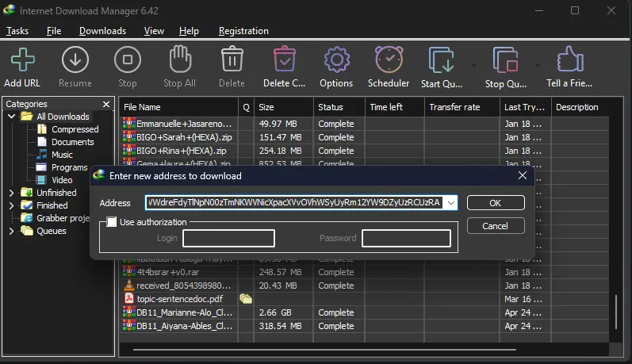Select the DB11_Marianne-Alo download row

tap(364, 312)
